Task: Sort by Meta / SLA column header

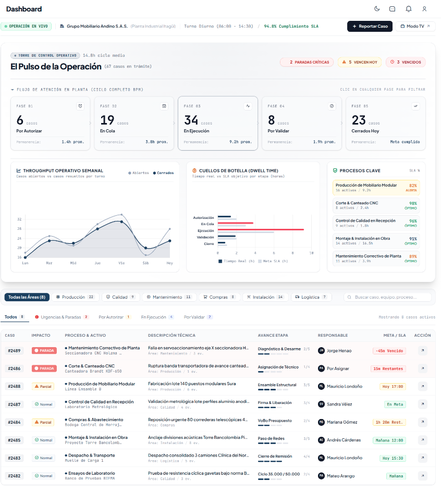Action: coord(395,335)
